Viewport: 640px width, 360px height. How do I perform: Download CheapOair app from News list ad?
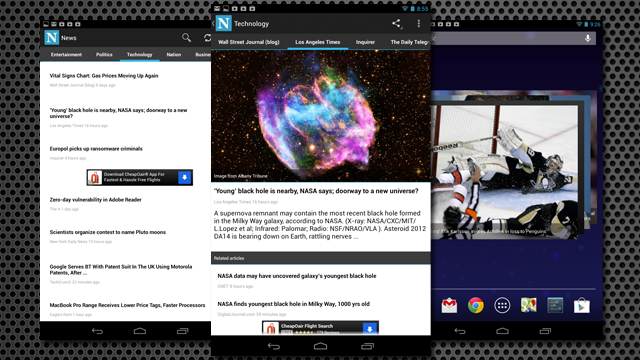pos(184,178)
